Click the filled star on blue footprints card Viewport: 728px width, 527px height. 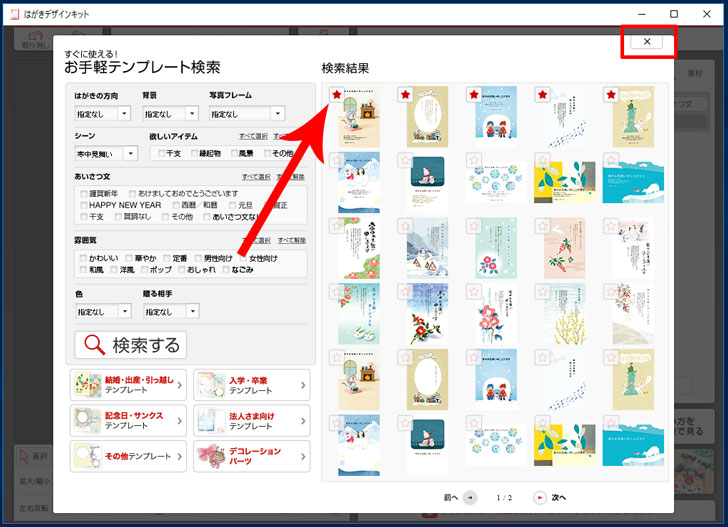[x=542, y=95]
